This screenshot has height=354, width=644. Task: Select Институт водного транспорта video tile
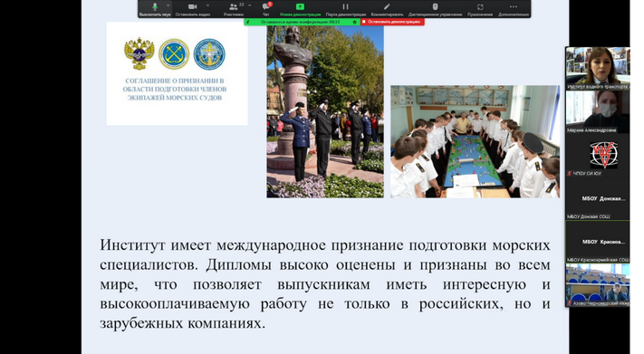pyautogui.click(x=598, y=68)
